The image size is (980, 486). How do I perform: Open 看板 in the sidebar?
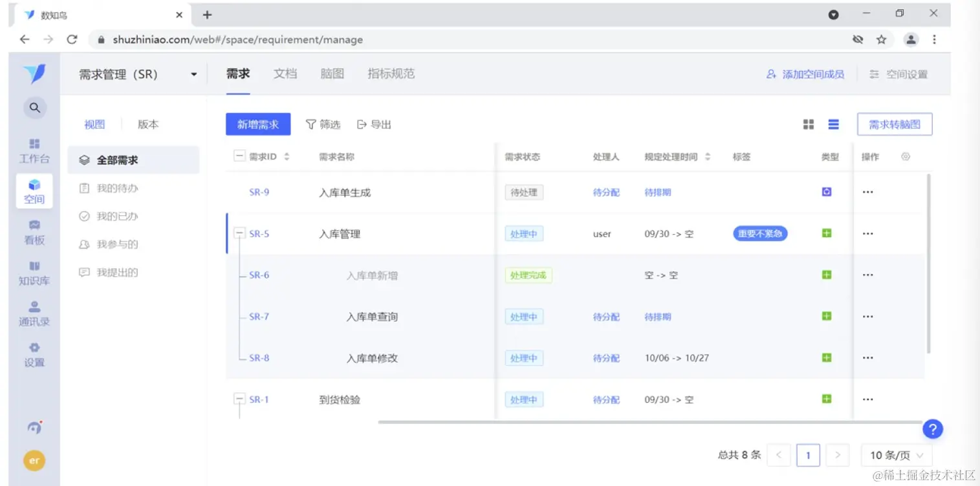tap(34, 232)
